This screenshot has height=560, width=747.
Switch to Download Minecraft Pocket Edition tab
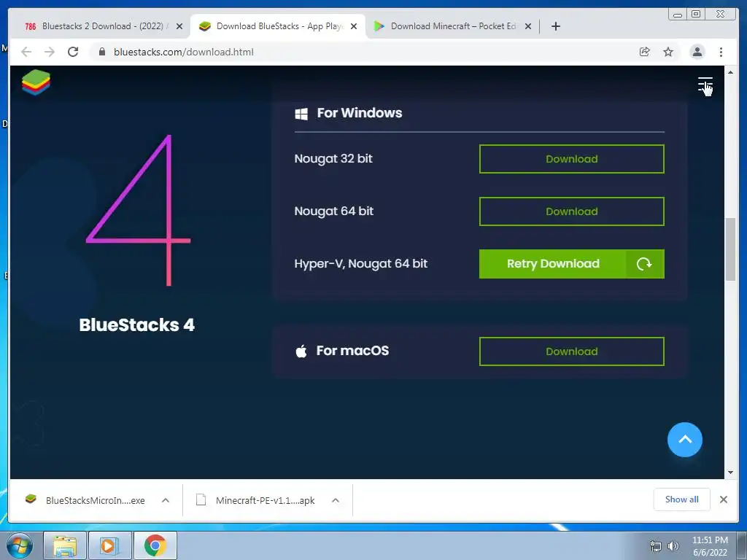pos(452,26)
